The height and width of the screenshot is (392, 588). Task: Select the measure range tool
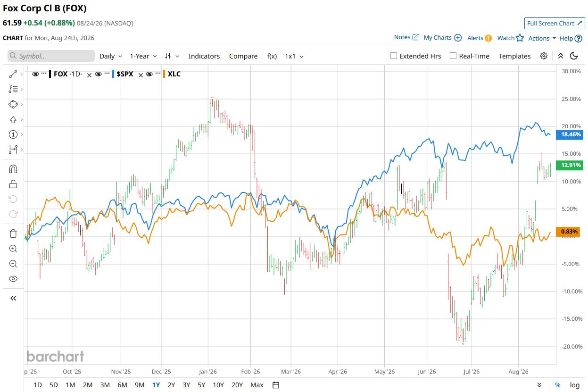click(x=13, y=150)
